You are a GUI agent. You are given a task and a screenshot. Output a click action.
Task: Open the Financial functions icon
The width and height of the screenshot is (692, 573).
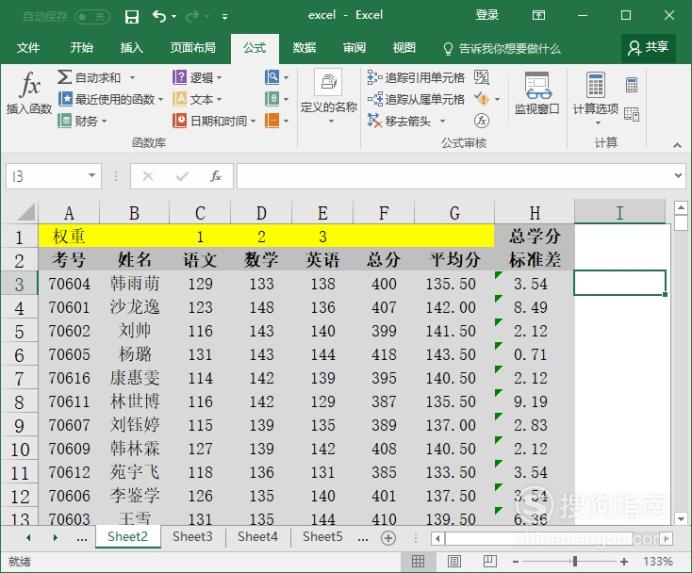pos(64,120)
